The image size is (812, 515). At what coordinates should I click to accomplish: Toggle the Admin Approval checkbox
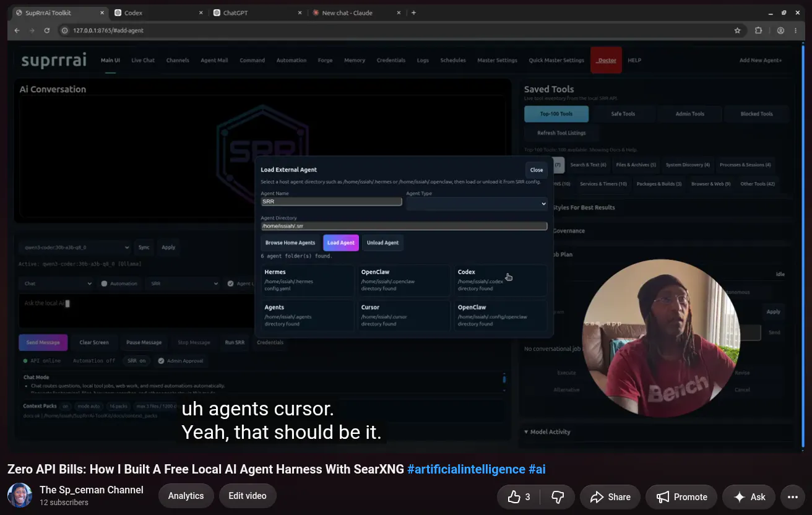pos(161,361)
